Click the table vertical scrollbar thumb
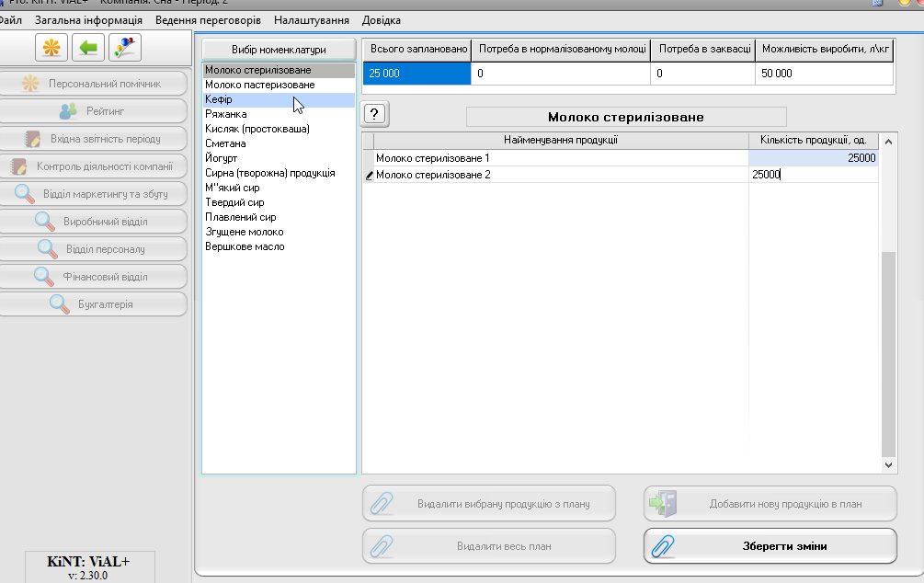The image size is (924, 583). 889,354
